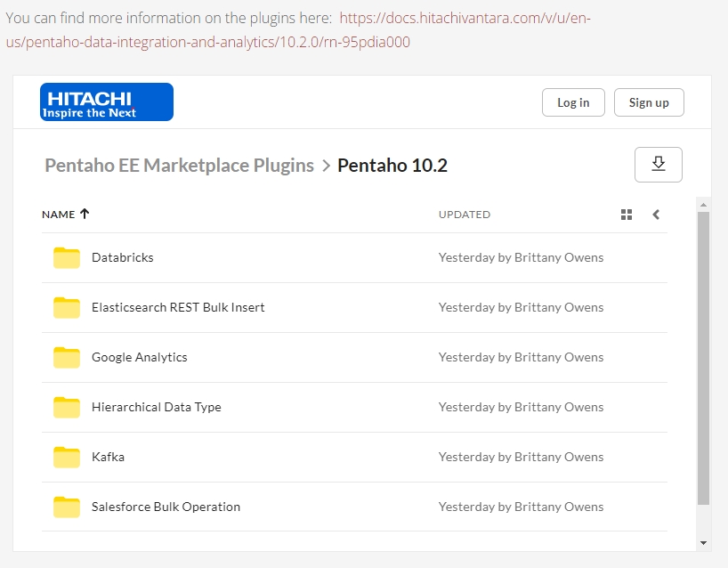The image size is (728, 568).
Task: Click the Kafka folder icon
Action: tap(67, 457)
